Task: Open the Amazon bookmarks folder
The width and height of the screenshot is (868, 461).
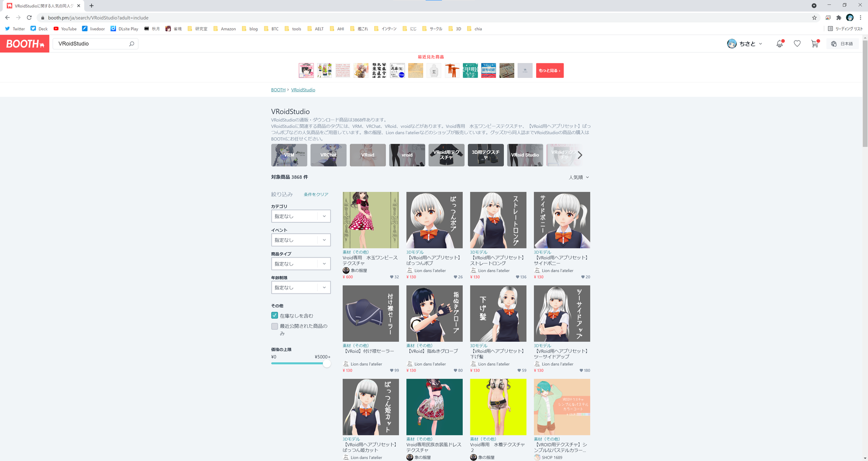Action: pos(224,29)
